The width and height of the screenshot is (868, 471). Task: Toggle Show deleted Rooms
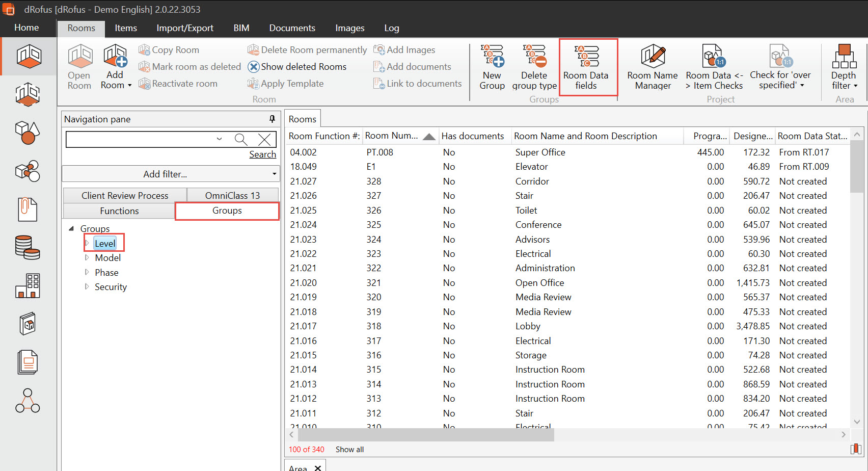297,67
